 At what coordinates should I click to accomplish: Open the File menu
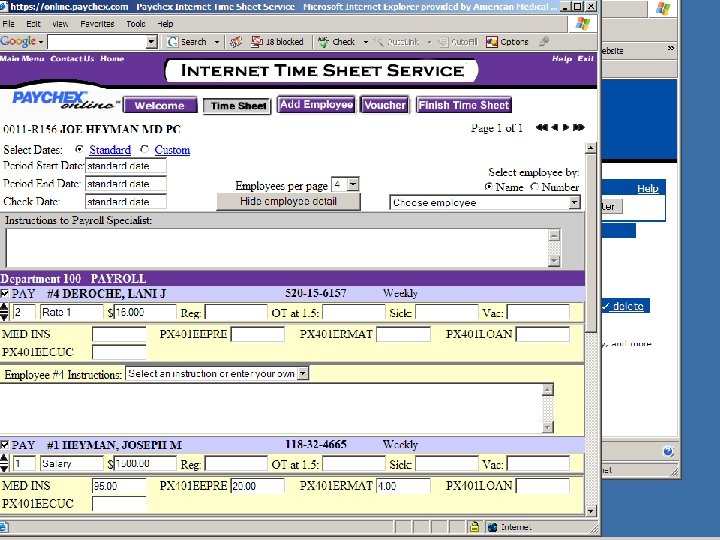8,24
